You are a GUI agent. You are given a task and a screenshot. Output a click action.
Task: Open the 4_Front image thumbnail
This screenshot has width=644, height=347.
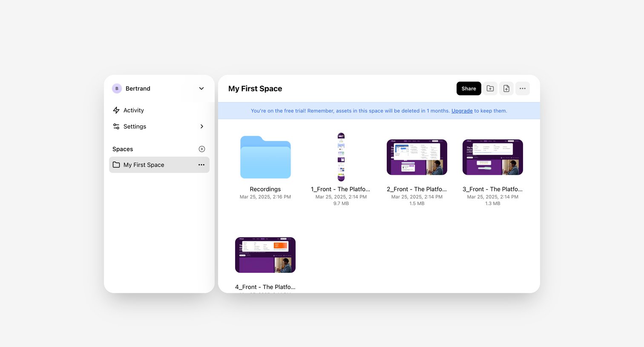point(265,255)
